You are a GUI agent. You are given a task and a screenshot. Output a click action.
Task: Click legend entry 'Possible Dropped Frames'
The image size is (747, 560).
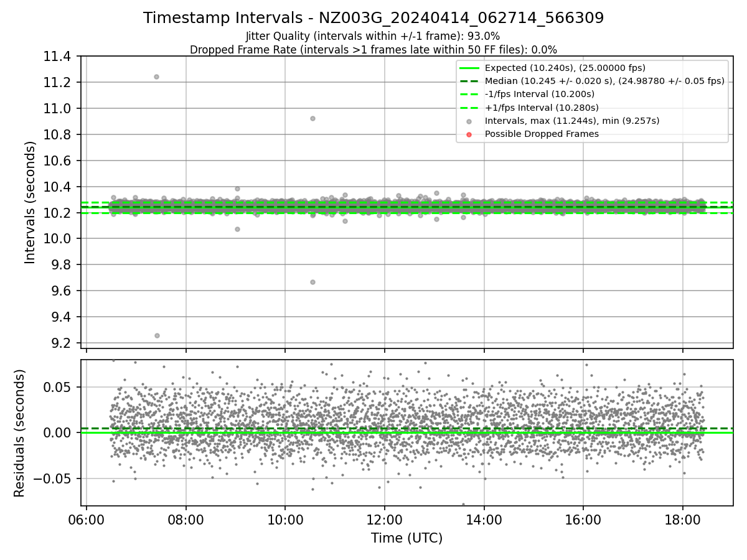[x=542, y=134]
